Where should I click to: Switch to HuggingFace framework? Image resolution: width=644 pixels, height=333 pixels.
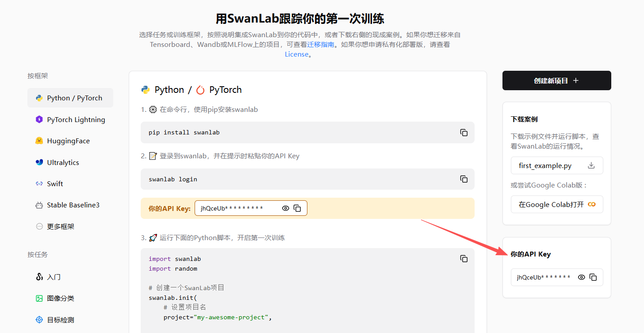click(70, 141)
